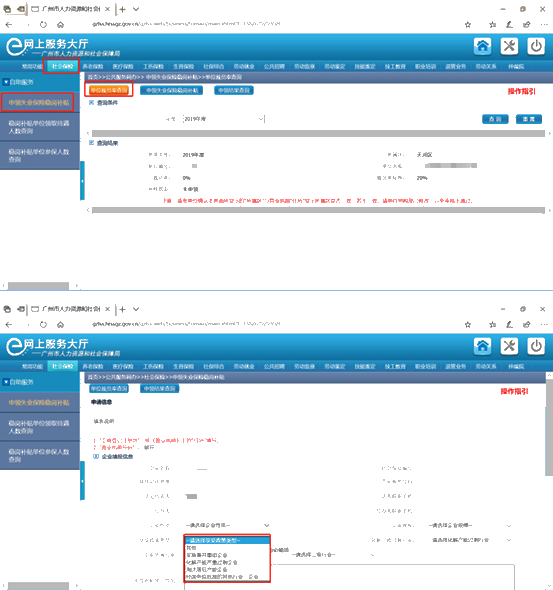The width and height of the screenshot is (553, 590).
Task: Select 社会保险 tab in upper window
Action: click(x=62, y=67)
